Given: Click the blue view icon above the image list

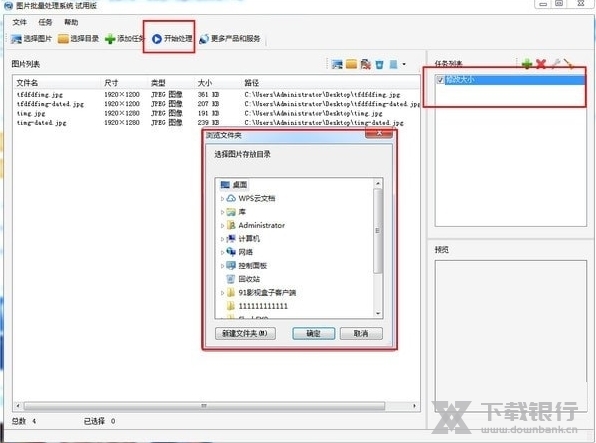Looking at the screenshot, I should point(393,64).
